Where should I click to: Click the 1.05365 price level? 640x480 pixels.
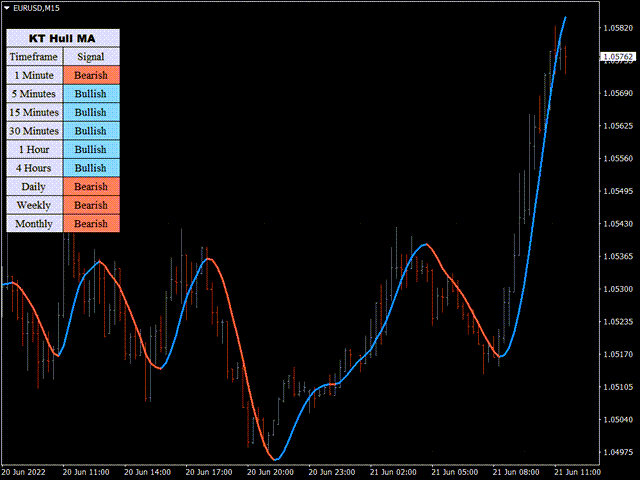pyautogui.click(x=618, y=256)
